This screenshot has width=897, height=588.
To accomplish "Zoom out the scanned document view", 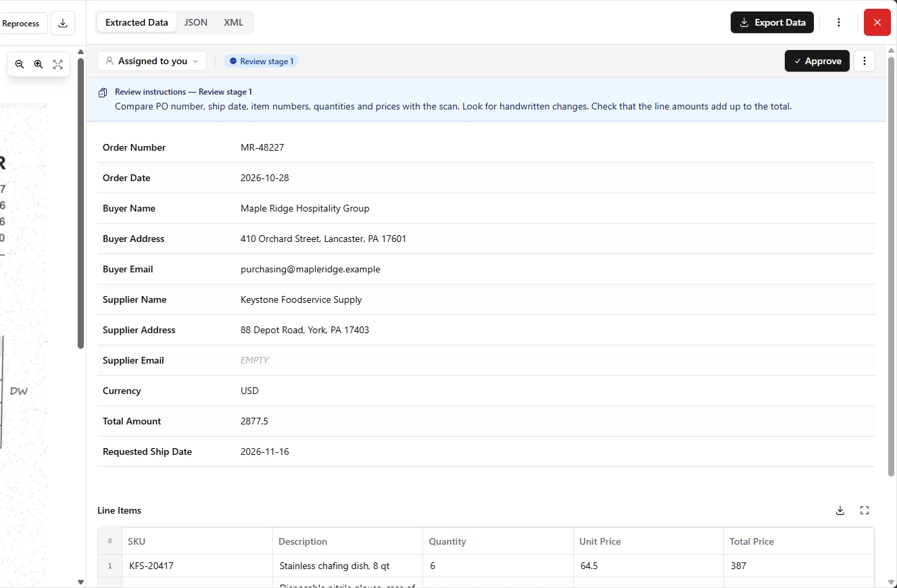I will tap(20, 64).
